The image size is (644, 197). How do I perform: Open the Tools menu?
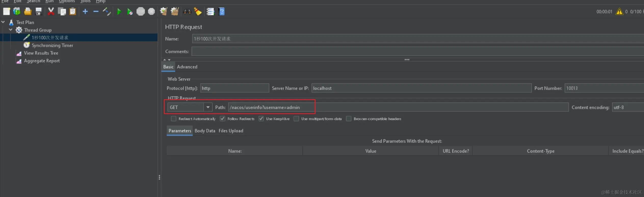pyautogui.click(x=85, y=1)
